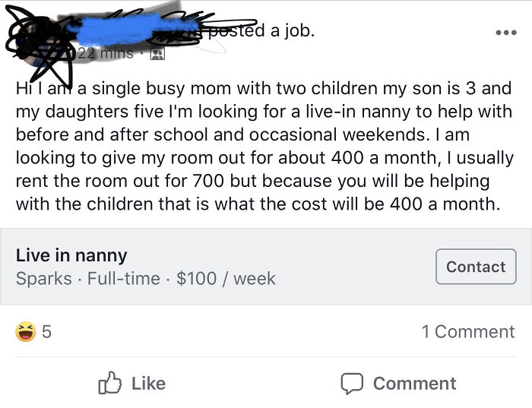Click the thumbs-up Like icon

(110, 383)
